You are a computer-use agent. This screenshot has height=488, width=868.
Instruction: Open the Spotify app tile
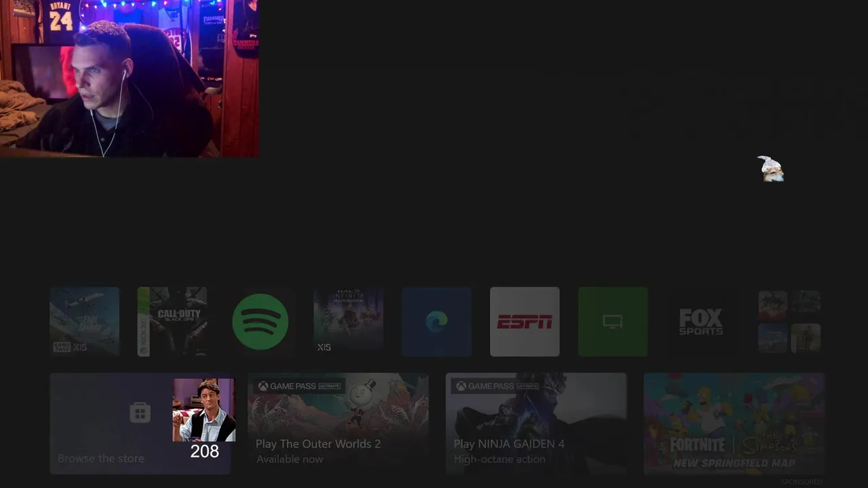[x=260, y=321]
